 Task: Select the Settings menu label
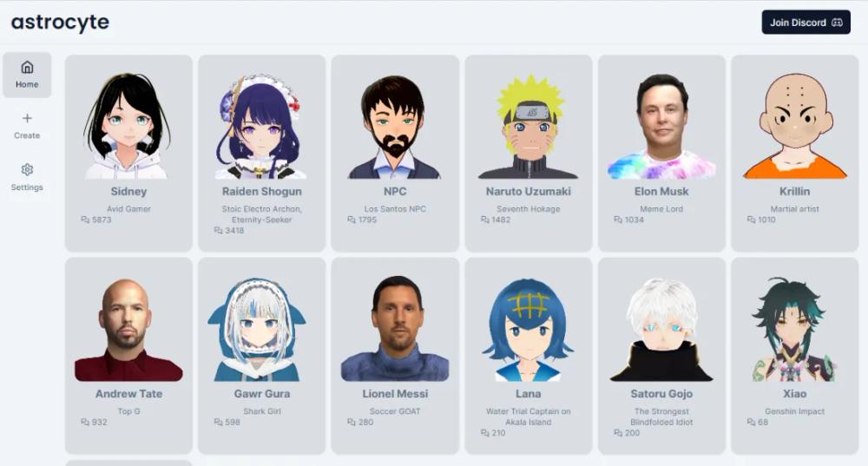coord(27,187)
